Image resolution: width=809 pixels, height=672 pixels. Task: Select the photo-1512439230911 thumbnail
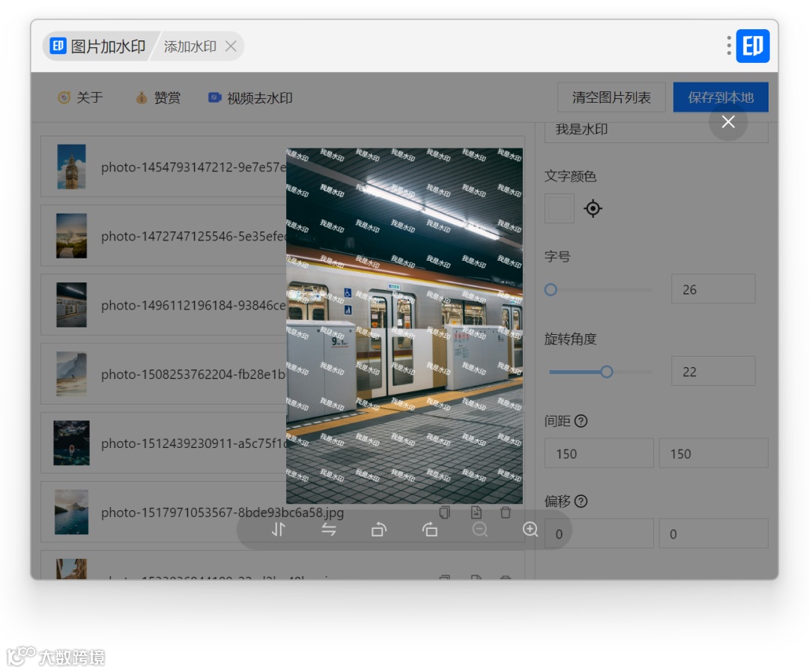(71, 443)
